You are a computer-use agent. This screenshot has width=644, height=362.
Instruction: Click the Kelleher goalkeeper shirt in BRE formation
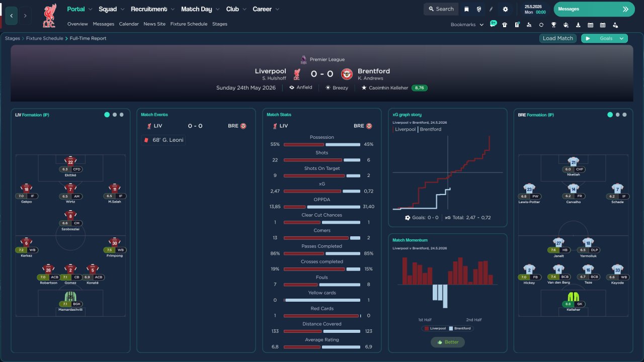coord(574,296)
